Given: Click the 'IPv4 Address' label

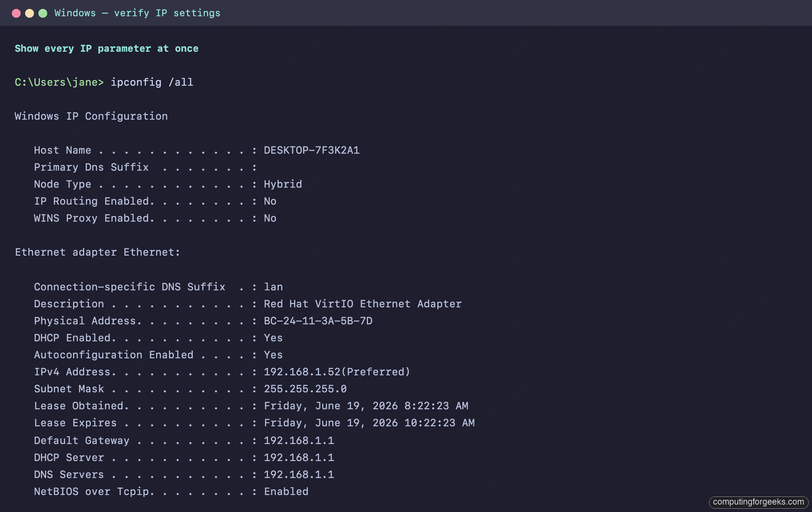Looking at the screenshot, I should 72,372.
